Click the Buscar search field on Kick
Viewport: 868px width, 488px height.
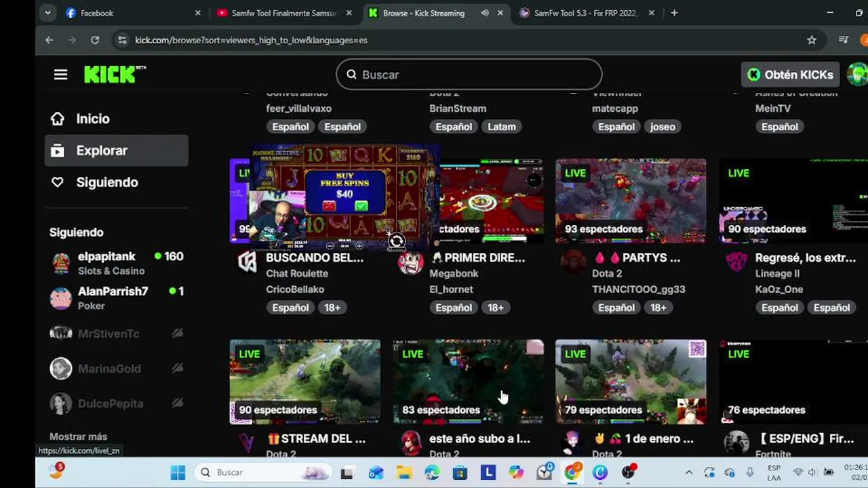coord(469,75)
